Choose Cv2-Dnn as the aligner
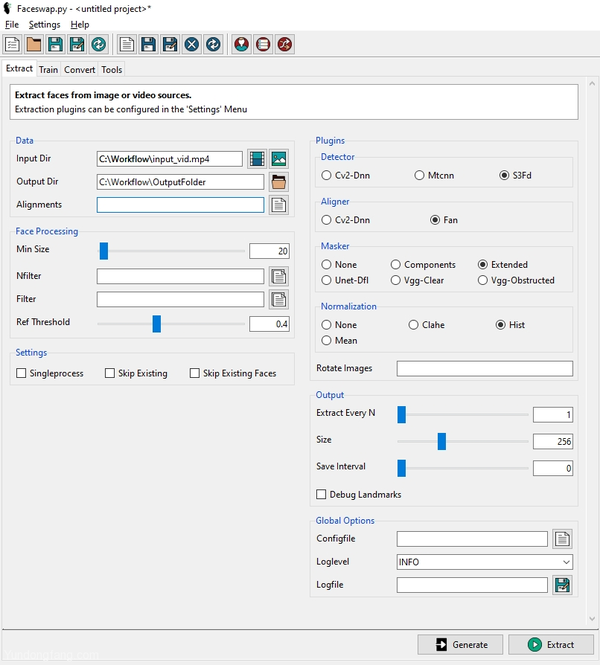Viewport: 600px width, 665px height. [x=346, y=220]
